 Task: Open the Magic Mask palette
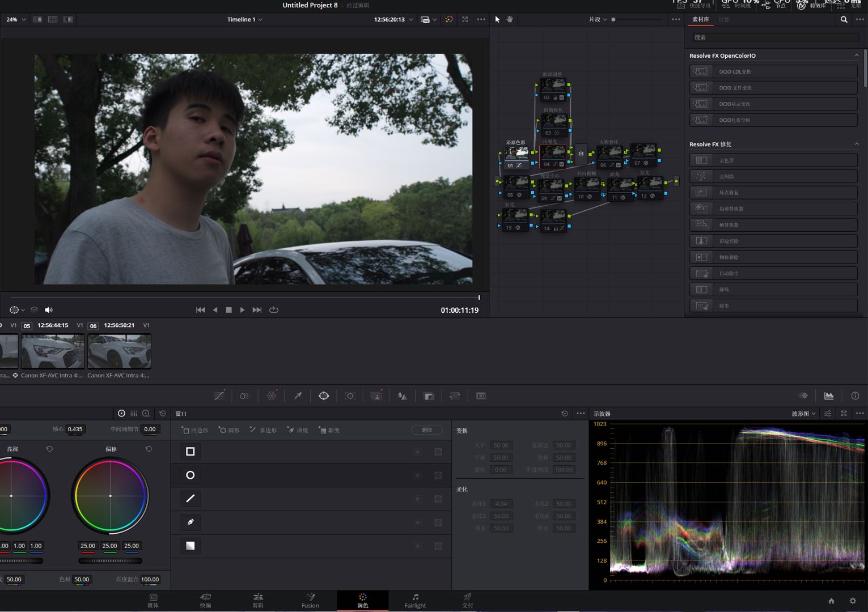pyautogui.click(x=376, y=396)
